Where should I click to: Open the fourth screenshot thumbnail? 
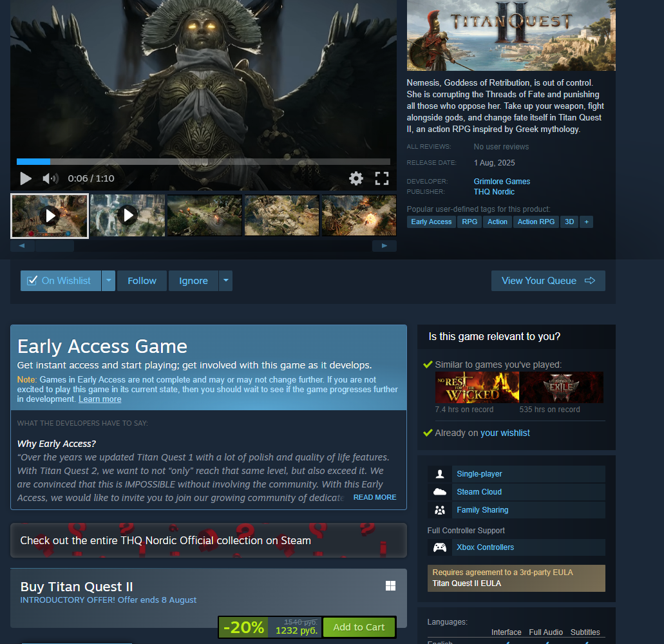click(x=281, y=216)
